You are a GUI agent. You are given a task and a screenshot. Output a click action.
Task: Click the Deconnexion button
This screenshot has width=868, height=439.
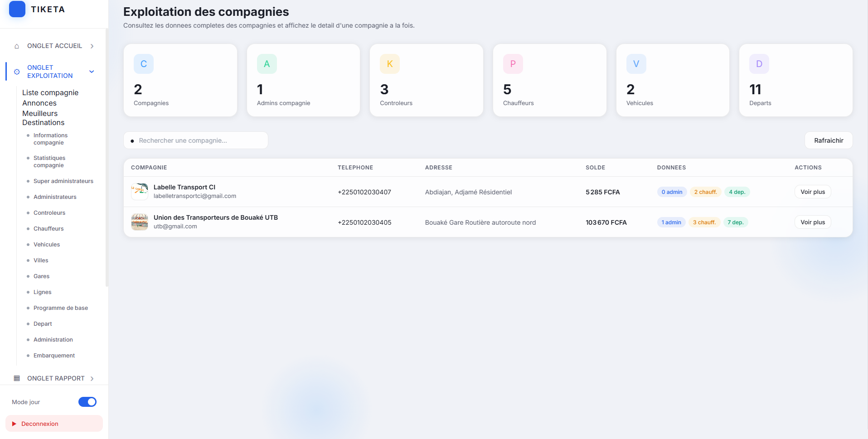tap(54, 424)
